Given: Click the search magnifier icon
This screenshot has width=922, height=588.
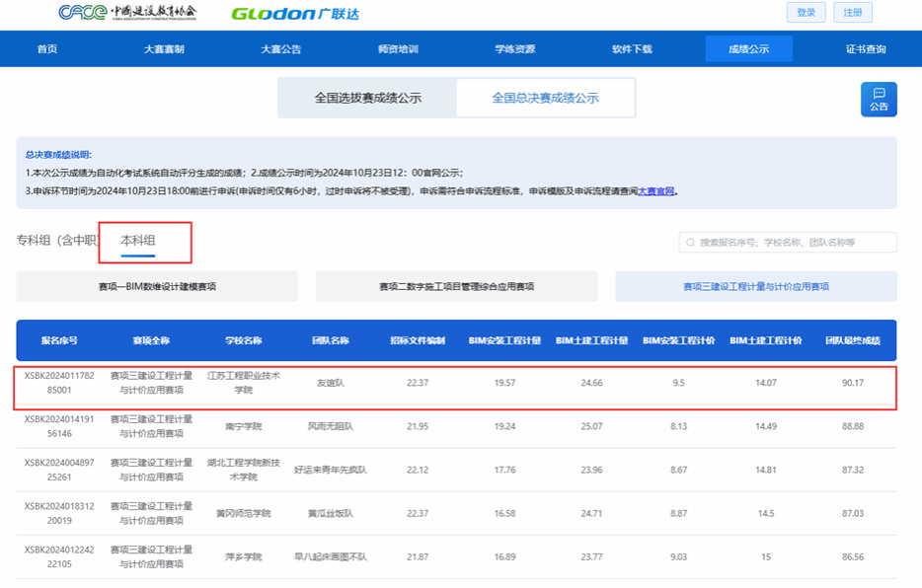Looking at the screenshot, I should click(x=690, y=243).
